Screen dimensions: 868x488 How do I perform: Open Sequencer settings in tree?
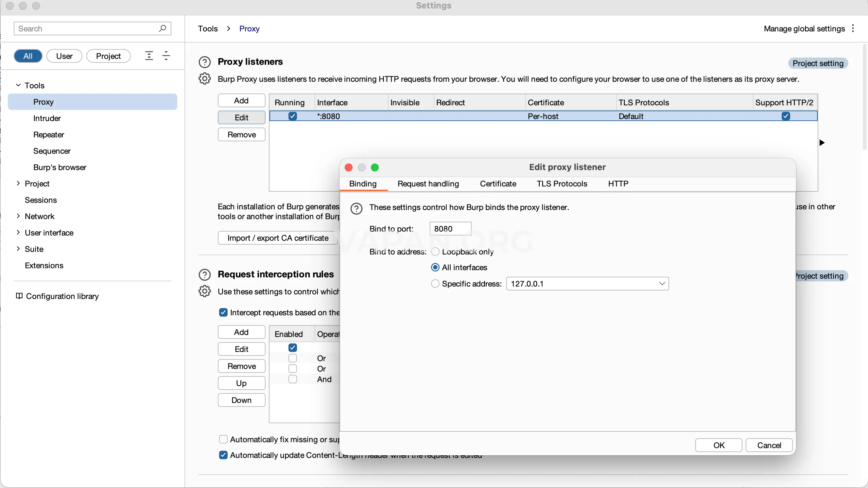pos(52,151)
